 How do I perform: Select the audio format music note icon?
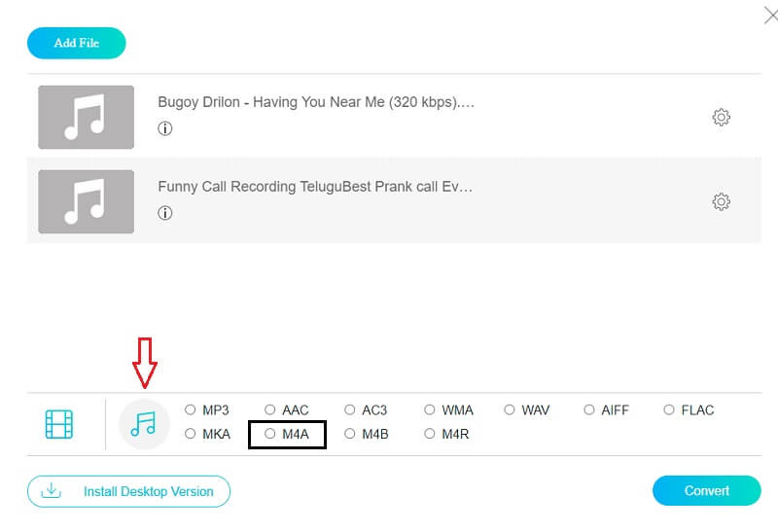tap(143, 424)
